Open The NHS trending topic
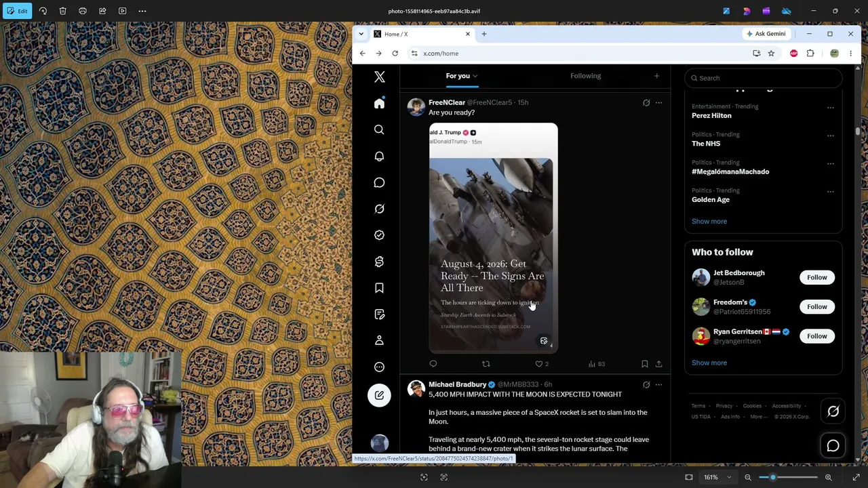Screen dimensions: 868x488 pos(706,144)
